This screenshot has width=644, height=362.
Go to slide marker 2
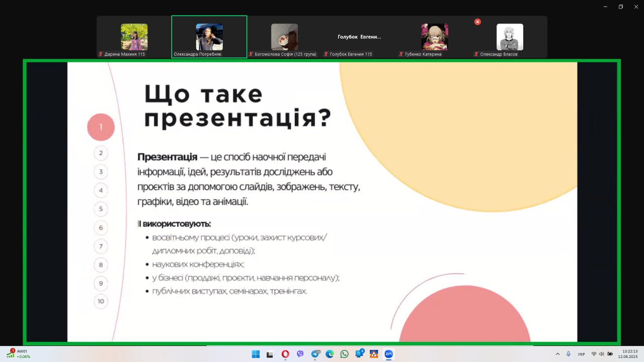[101, 153]
